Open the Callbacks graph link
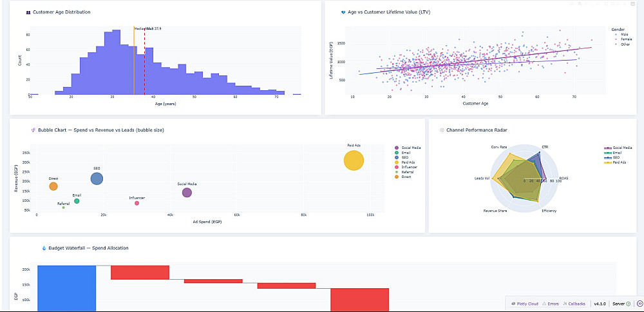Image resolution: width=644 pixels, height=312 pixels. [x=576, y=304]
